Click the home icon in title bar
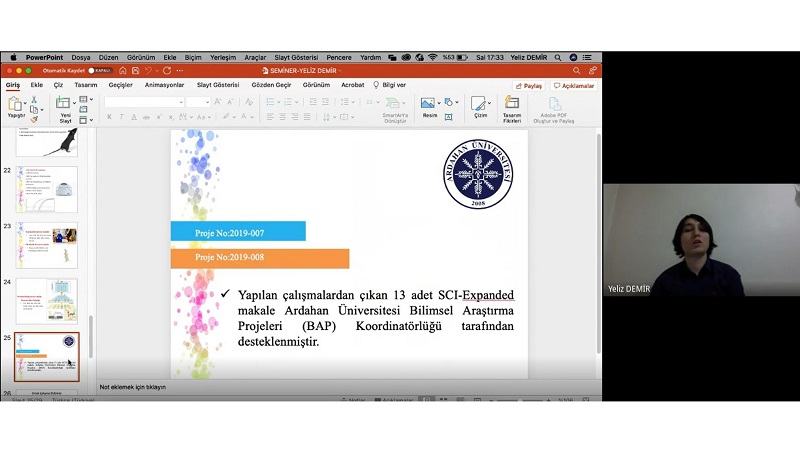Image resolution: width=800 pixels, height=454 pixels. tap(122, 71)
